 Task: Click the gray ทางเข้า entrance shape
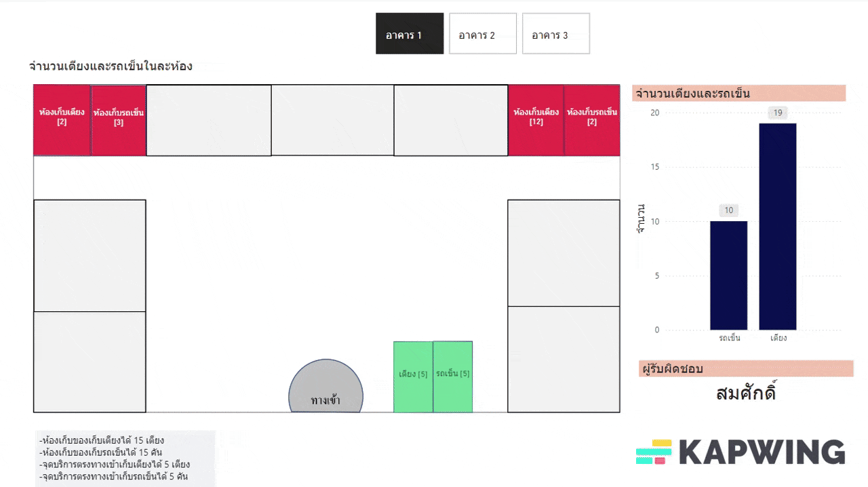coord(325,390)
